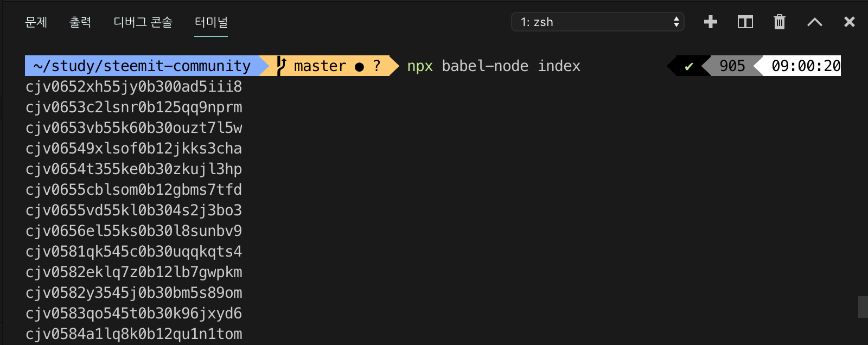Switch to the 문제 tab
Image resolution: width=868 pixels, height=345 pixels.
tap(36, 22)
